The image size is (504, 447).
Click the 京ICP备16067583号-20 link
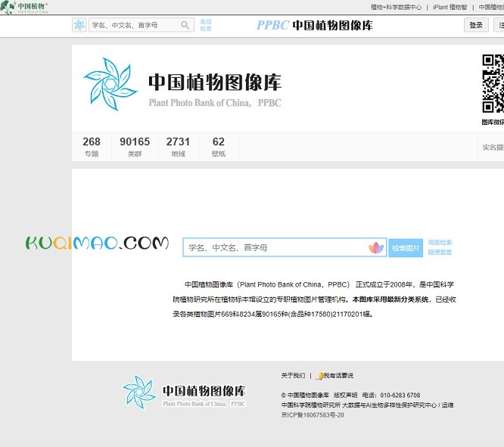pos(313,415)
